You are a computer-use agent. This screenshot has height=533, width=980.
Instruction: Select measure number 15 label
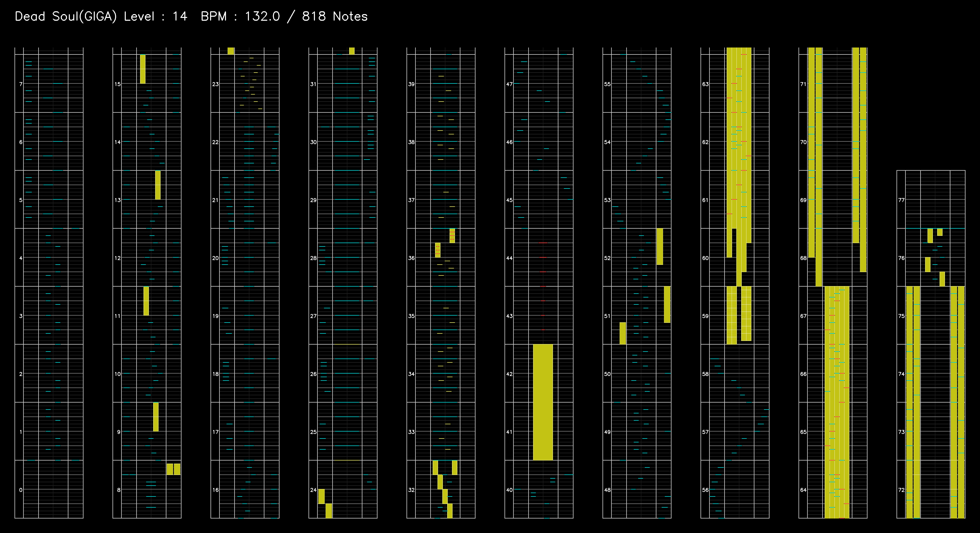118,84
